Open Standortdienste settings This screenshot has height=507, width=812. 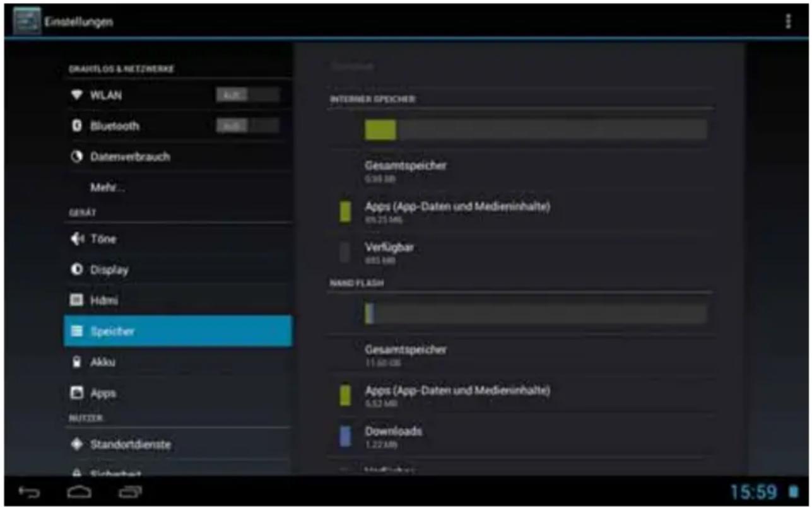[x=178, y=445]
